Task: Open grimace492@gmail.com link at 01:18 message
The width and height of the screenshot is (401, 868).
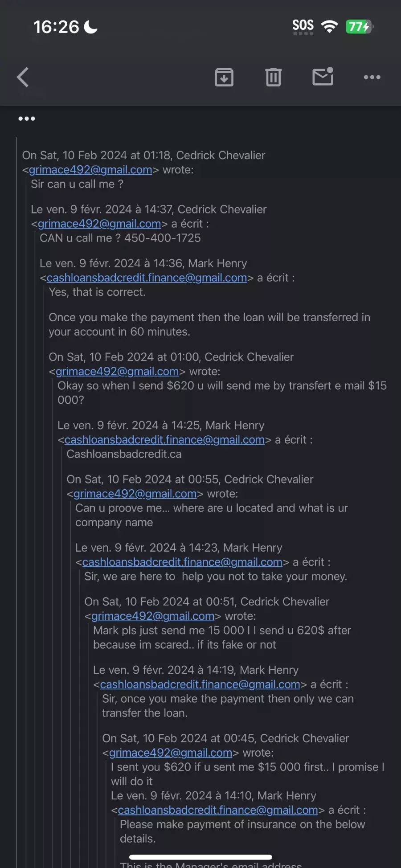Action: 90,170
